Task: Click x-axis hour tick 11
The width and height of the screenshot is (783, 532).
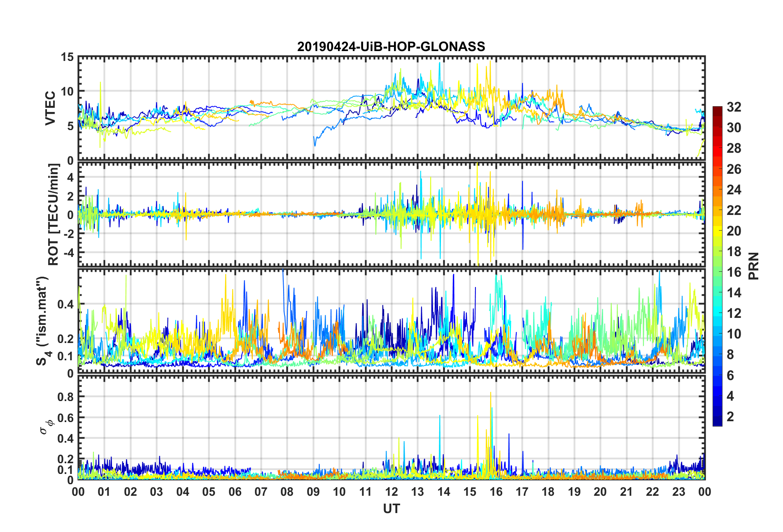Action: (x=366, y=492)
